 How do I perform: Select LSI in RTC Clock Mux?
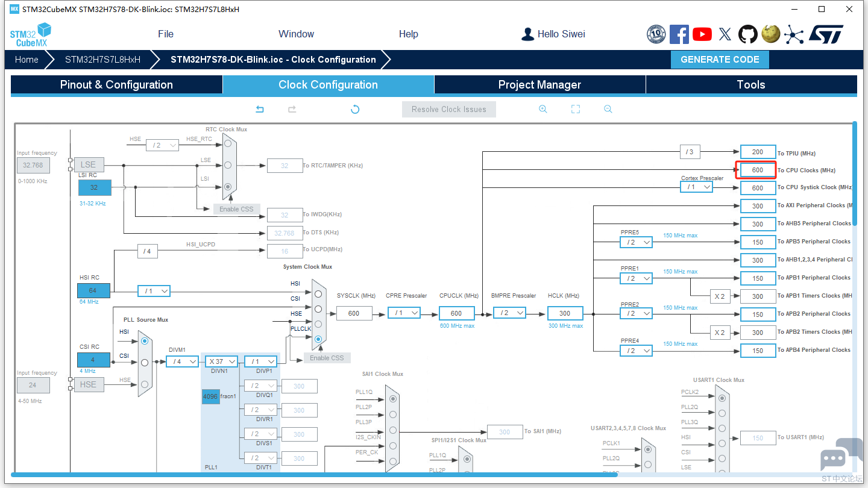228,187
